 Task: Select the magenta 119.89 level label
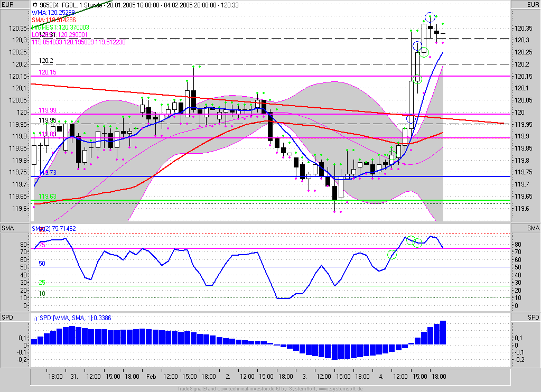(x=47, y=134)
